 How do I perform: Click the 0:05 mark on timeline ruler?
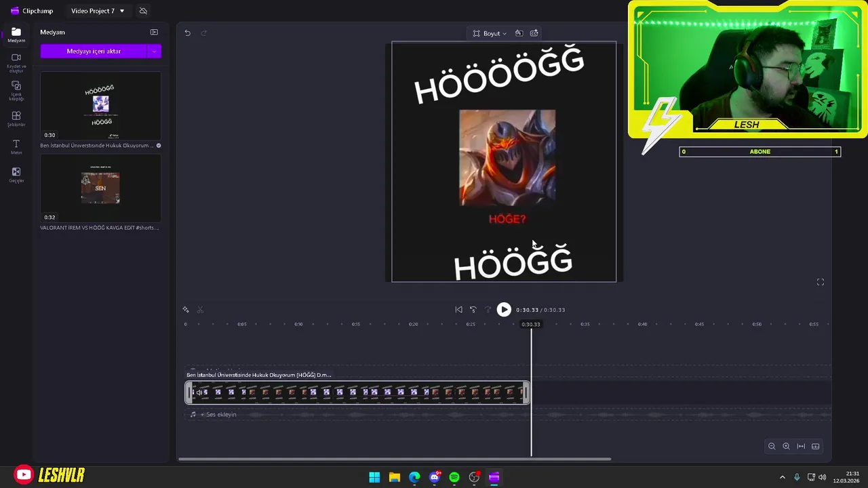pos(242,324)
